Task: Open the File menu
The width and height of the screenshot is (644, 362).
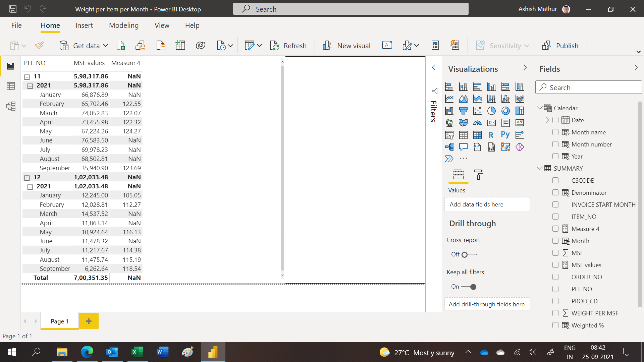Action: (x=16, y=25)
